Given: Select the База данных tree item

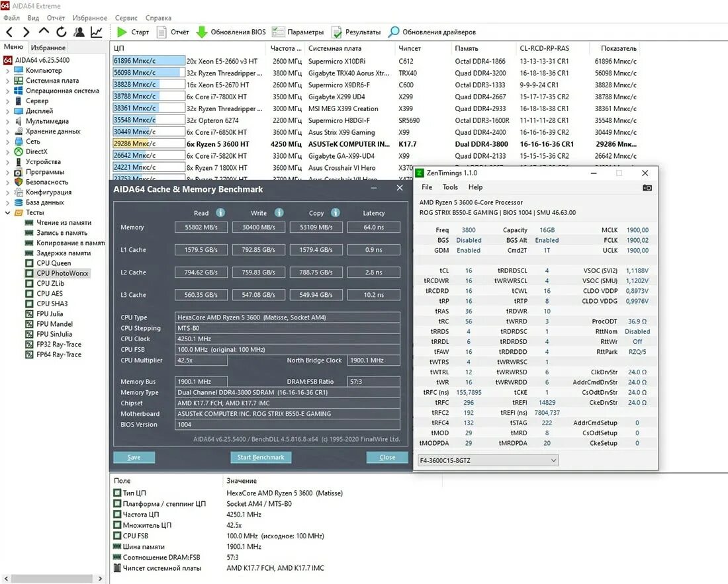Looking at the screenshot, I should click(x=39, y=202).
